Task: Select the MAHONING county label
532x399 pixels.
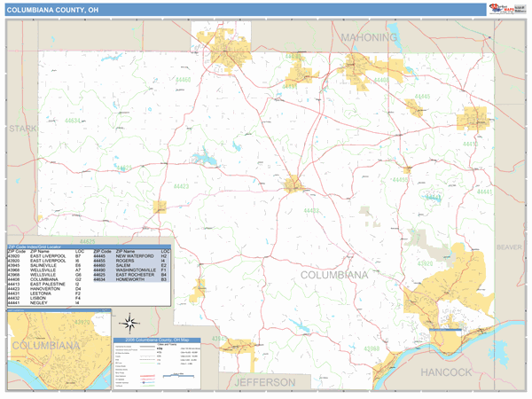Action: click(x=369, y=37)
